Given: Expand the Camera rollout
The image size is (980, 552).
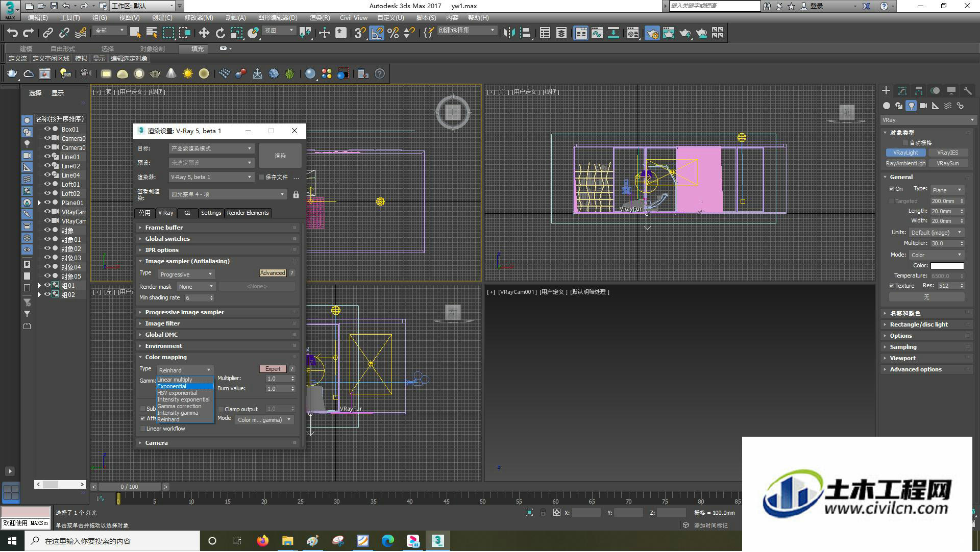Looking at the screenshot, I should point(218,443).
